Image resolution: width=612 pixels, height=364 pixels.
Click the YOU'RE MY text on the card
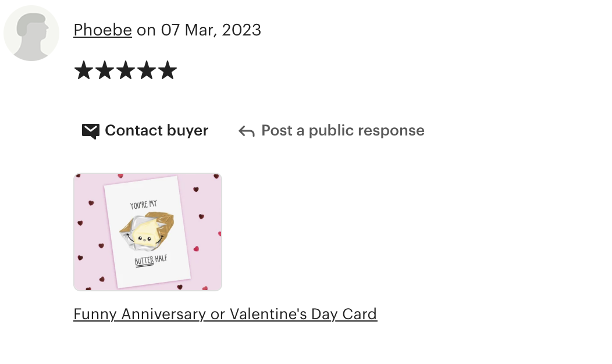coord(143,205)
